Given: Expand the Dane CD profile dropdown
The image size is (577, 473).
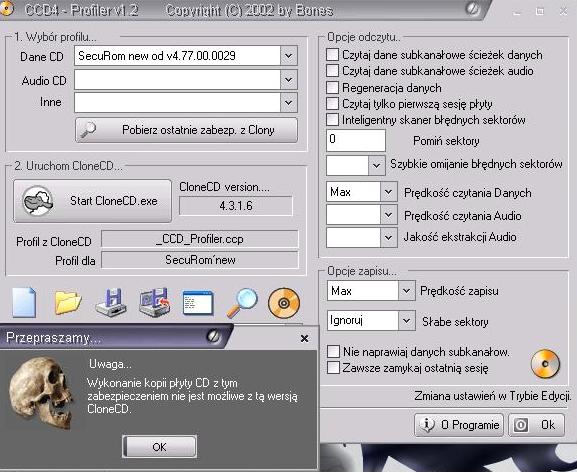Looking at the screenshot, I should click(288, 56).
